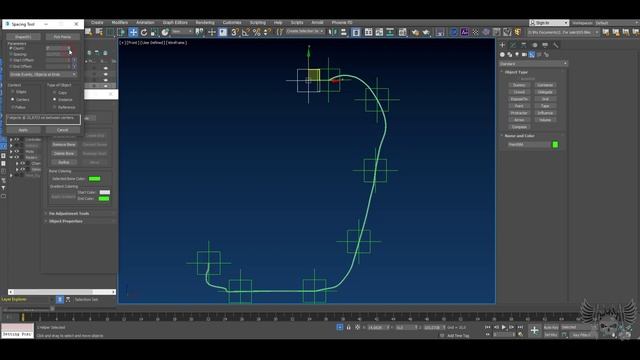Screen dimensions: 640x360
Task: Select the Edges context radio button
Action: coord(13,92)
